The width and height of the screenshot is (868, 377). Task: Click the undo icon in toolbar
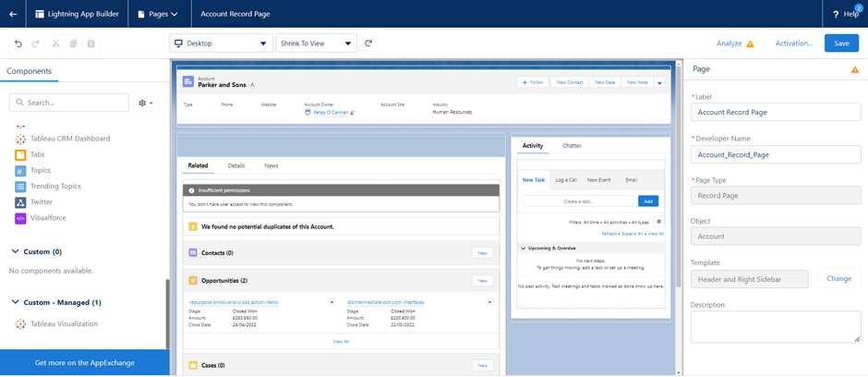pos(18,43)
